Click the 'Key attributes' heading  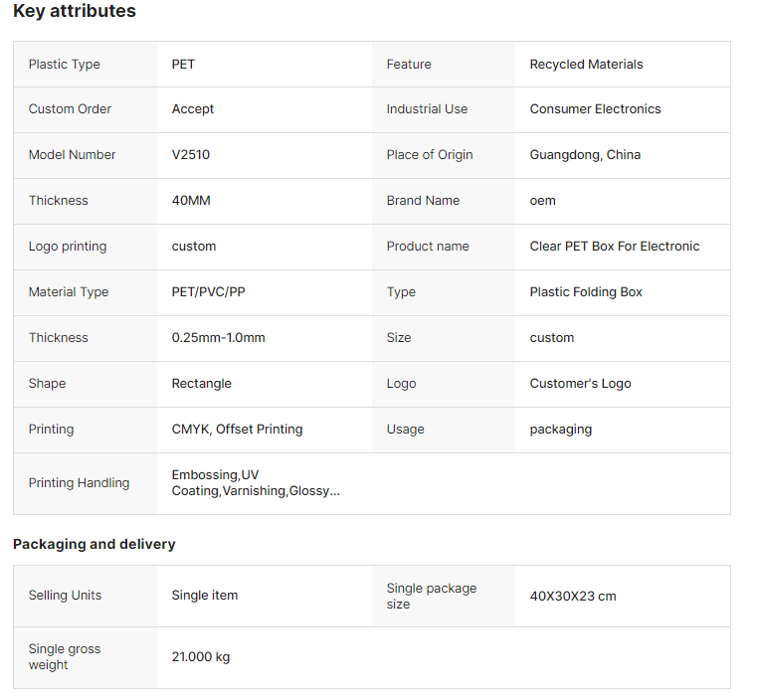(75, 12)
